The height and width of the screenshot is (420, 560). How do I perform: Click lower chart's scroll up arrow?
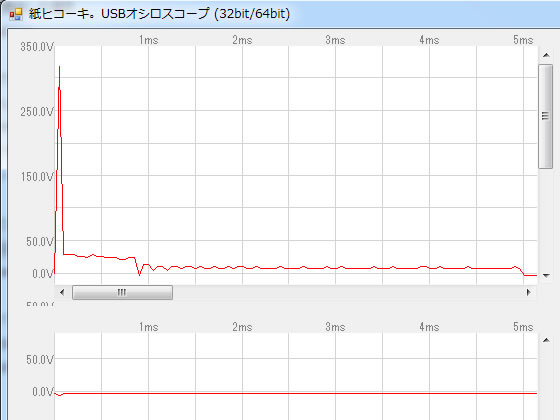(546, 340)
